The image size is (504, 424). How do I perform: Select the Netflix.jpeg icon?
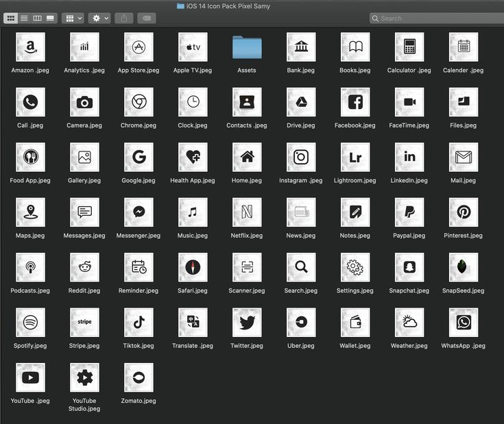coord(247,212)
